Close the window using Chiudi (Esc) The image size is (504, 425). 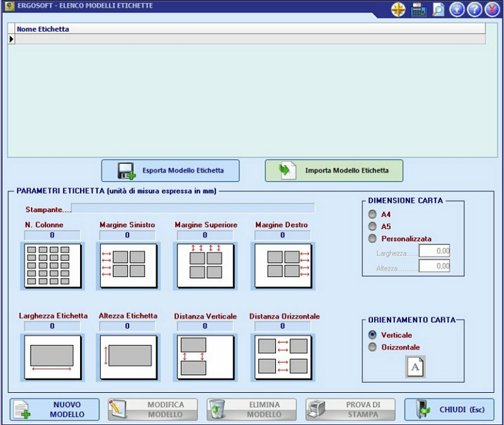point(449,409)
